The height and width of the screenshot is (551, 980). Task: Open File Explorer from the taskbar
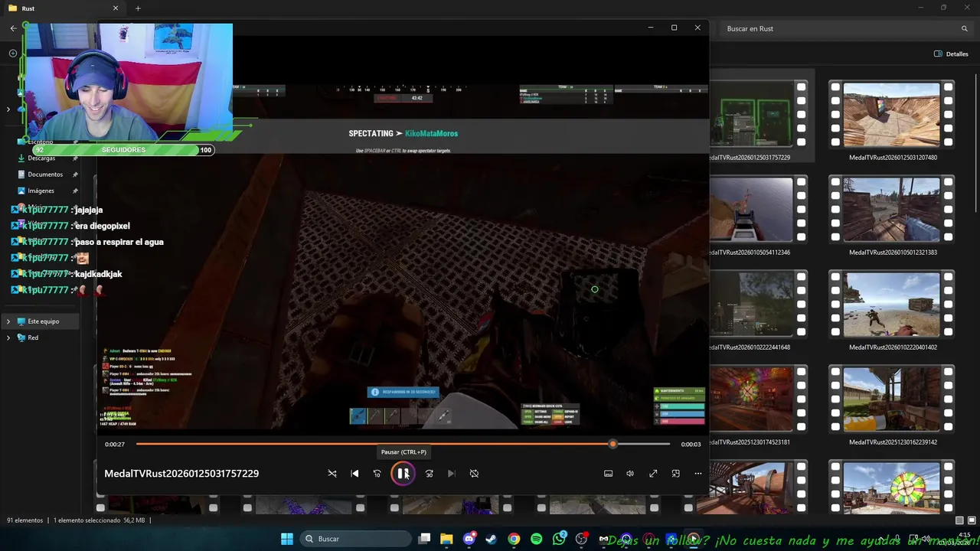[446, 539]
